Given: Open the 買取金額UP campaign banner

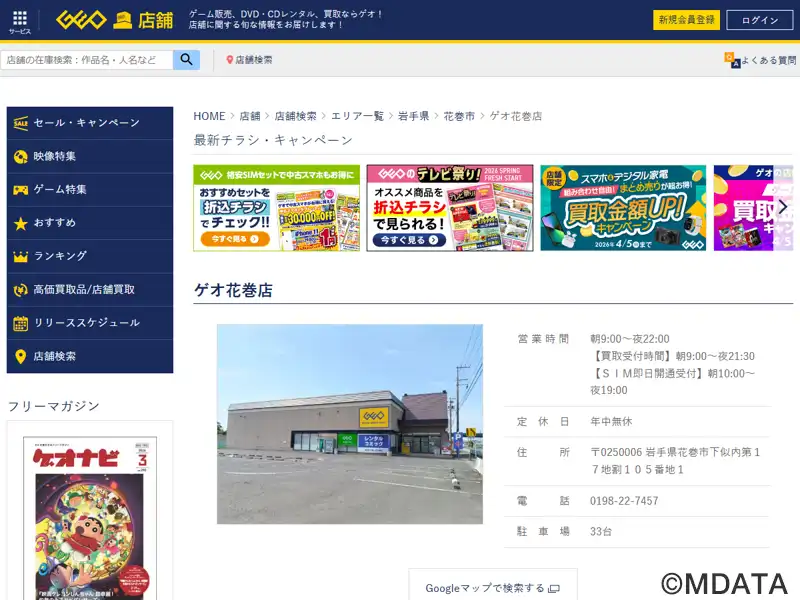Looking at the screenshot, I should [x=623, y=208].
